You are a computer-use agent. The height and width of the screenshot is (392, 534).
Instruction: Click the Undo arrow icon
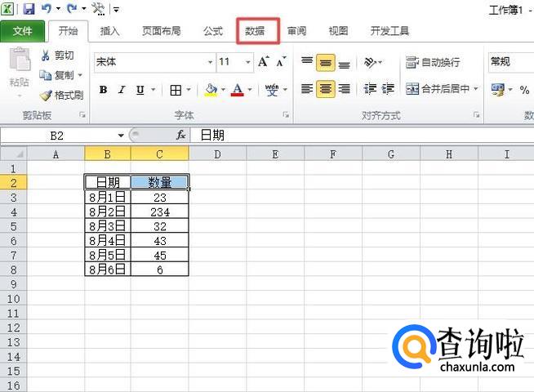(47, 9)
